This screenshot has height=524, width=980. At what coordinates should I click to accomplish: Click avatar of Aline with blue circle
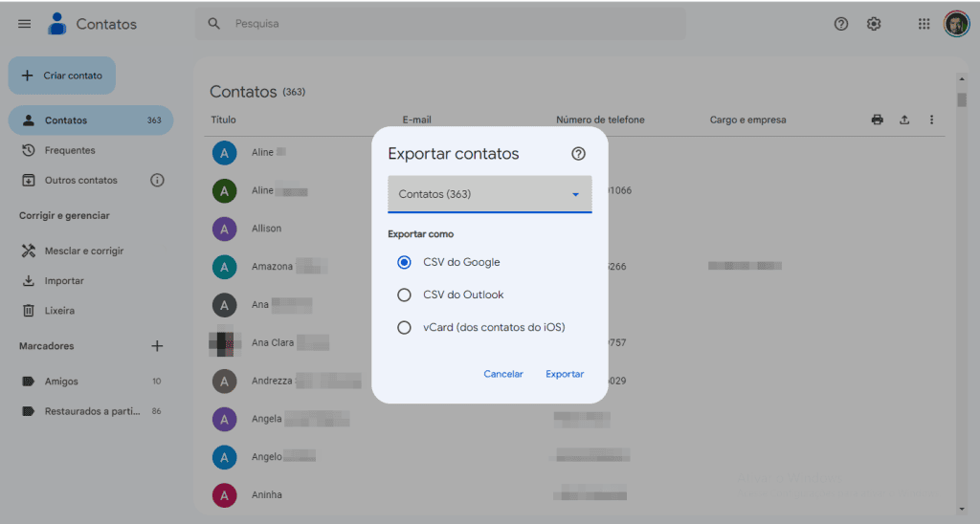[224, 152]
